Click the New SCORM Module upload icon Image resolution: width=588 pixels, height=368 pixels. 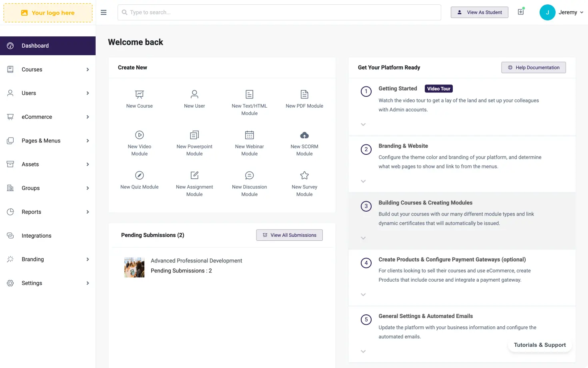point(304,135)
